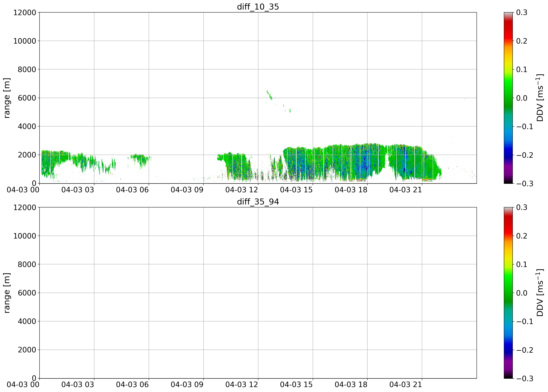The height and width of the screenshot is (392, 548).
Task: Select the range [m] label of diff_10_35 plot
Action: click(x=7, y=98)
